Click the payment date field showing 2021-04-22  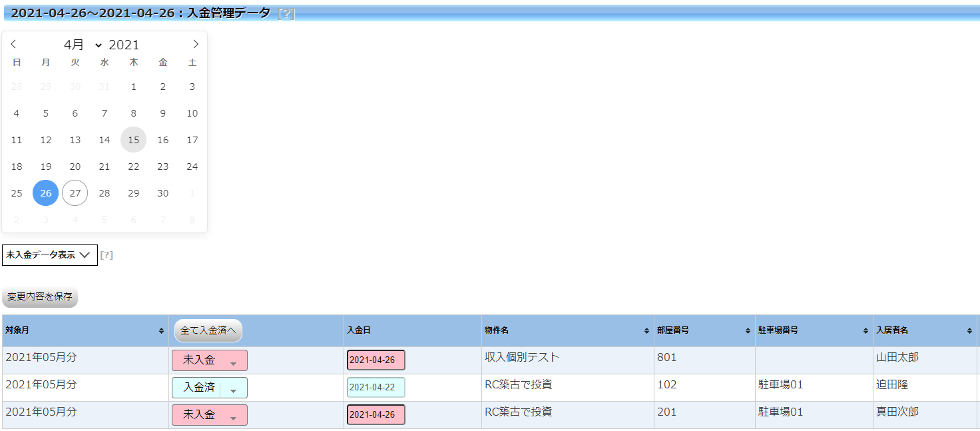(375, 386)
